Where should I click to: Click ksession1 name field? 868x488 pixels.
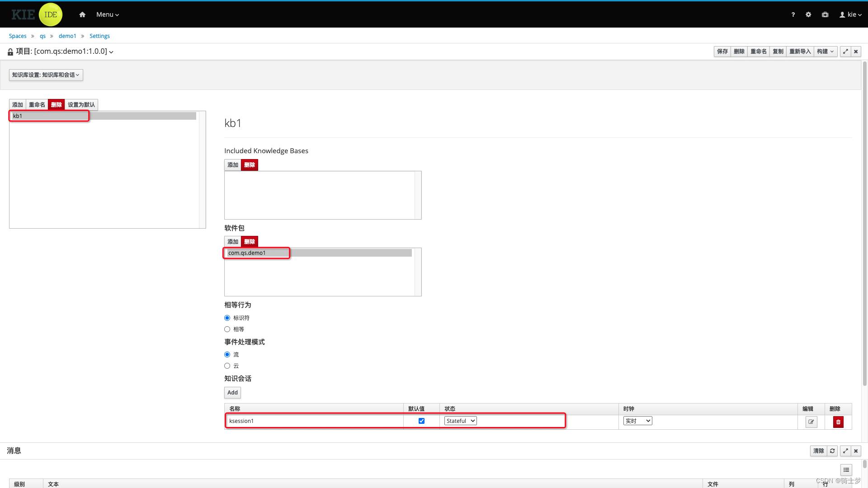point(314,421)
